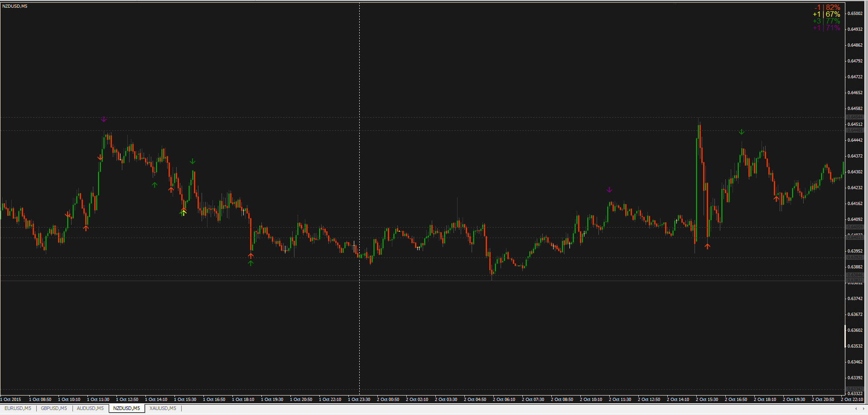Click the "2 Oct 04:50" time label
The image size is (868, 415).
pos(475,400)
